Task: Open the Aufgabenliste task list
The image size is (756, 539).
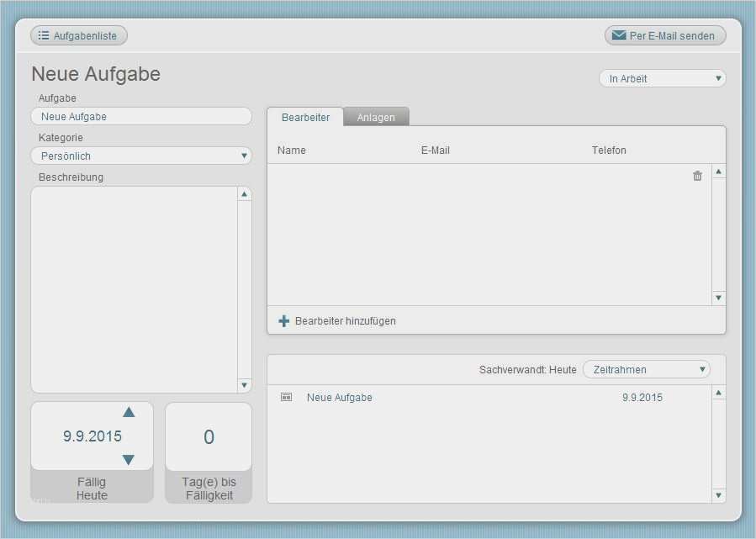Action: (x=79, y=35)
